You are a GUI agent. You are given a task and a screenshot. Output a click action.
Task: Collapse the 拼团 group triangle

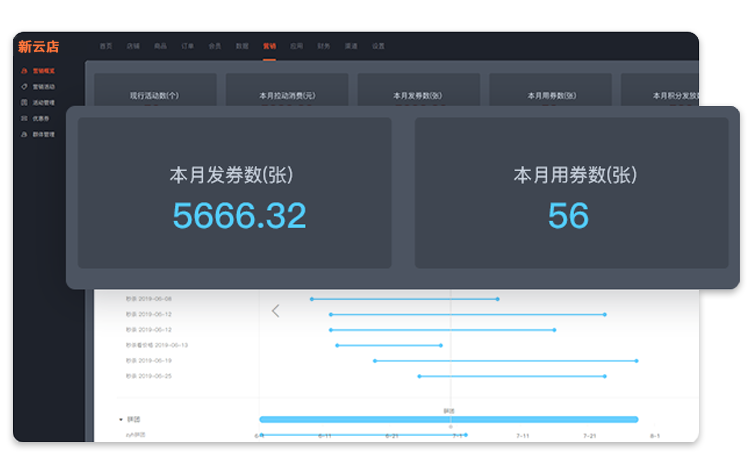coord(121,419)
